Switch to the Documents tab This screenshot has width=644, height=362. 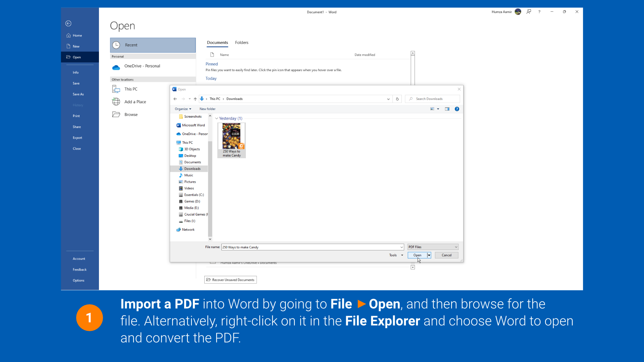tap(217, 43)
